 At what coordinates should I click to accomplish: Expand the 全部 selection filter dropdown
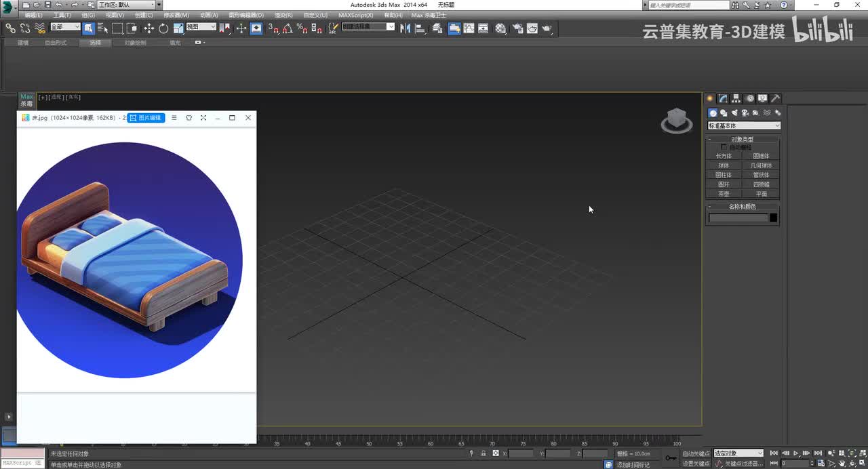coord(65,27)
